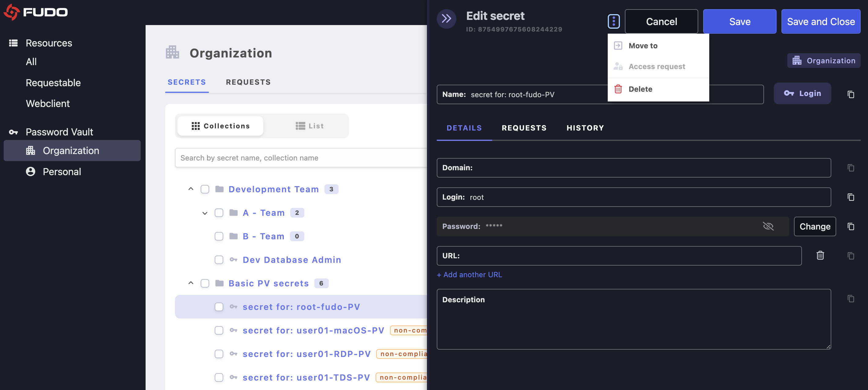Screen dimensions: 868x390
Task: Click Save and Close
Action: click(x=821, y=22)
